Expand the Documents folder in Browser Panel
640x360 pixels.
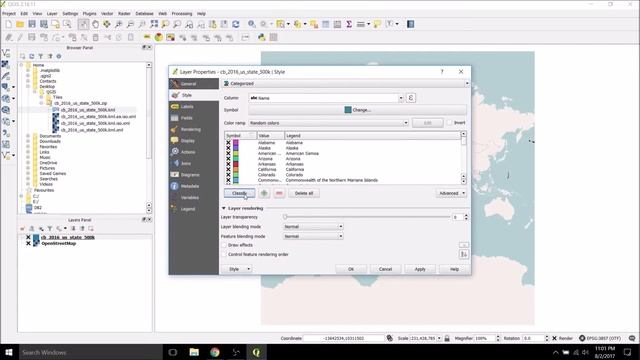click(28, 136)
